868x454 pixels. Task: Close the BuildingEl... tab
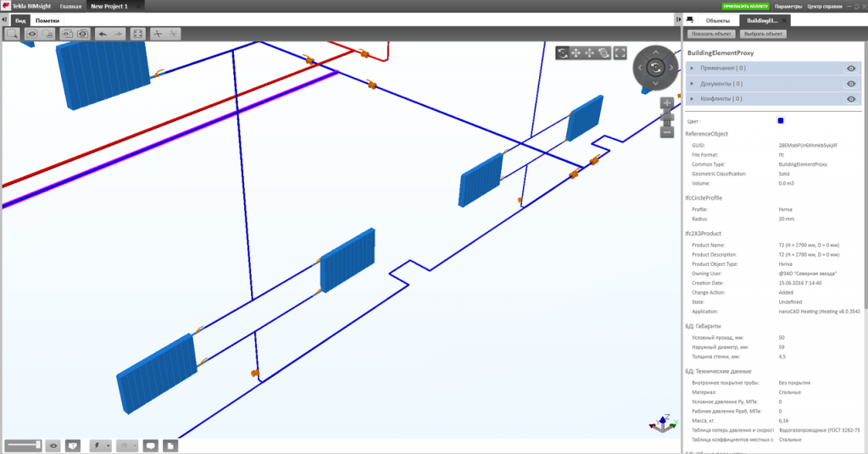pyautogui.click(x=784, y=20)
